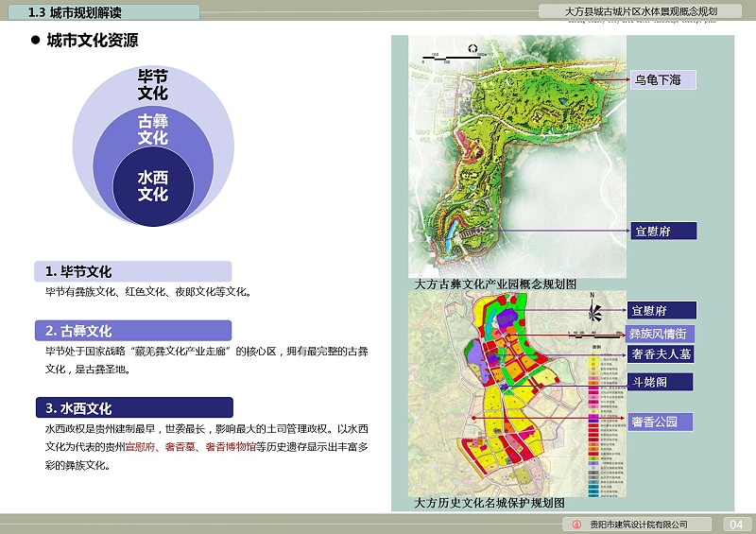Click the 奢香夫人墓 callout label
This screenshot has width=756, height=534.
pyautogui.click(x=662, y=354)
